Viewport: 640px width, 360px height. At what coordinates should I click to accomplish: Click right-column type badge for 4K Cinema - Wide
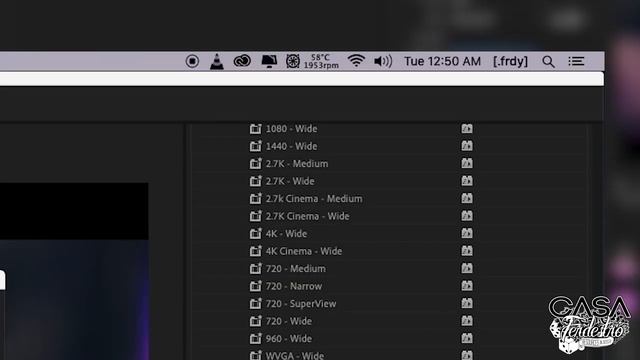(467, 251)
